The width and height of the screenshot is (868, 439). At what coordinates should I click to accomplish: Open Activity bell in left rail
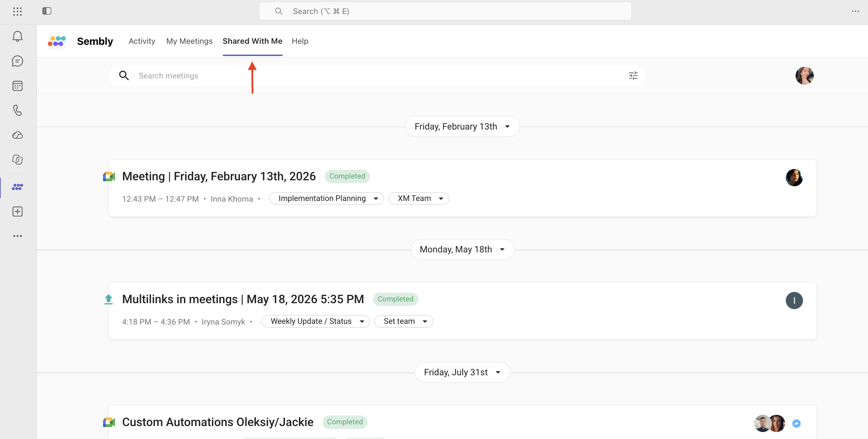17,36
